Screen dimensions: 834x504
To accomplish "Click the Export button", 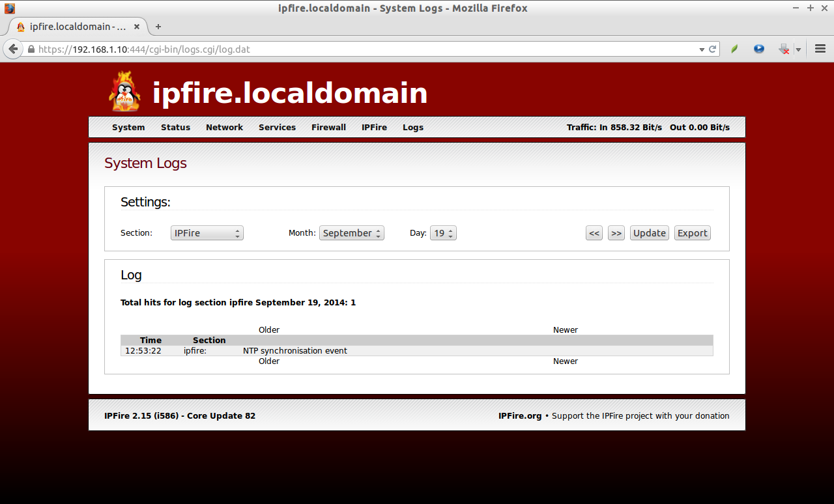I will [x=692, y=233].
